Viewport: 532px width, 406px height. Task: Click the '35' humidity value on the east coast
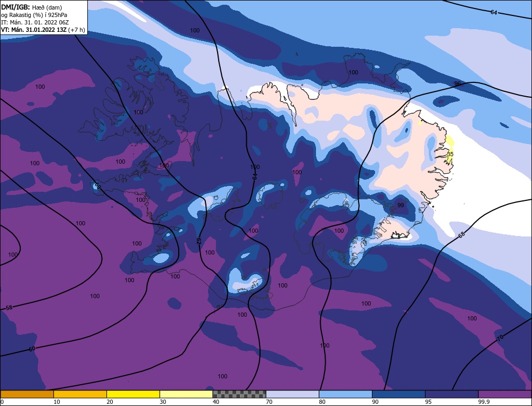[450, 154]
